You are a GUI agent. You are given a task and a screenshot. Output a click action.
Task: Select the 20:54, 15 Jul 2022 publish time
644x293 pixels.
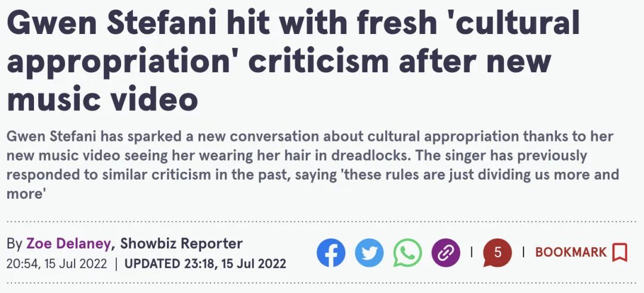pyautogui.click(x=57, y=263)
